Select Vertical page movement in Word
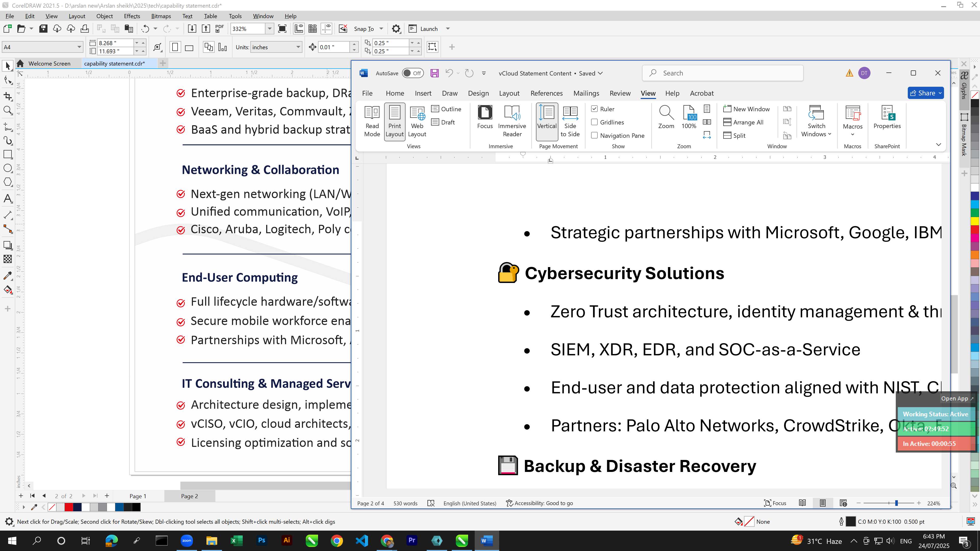Viewport: 980px width, 551px height. point(547,121)
